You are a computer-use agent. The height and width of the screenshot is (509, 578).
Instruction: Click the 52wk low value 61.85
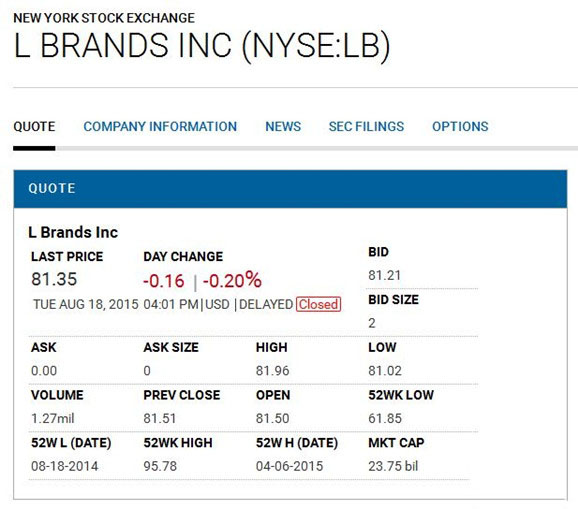tap(385, 418)
